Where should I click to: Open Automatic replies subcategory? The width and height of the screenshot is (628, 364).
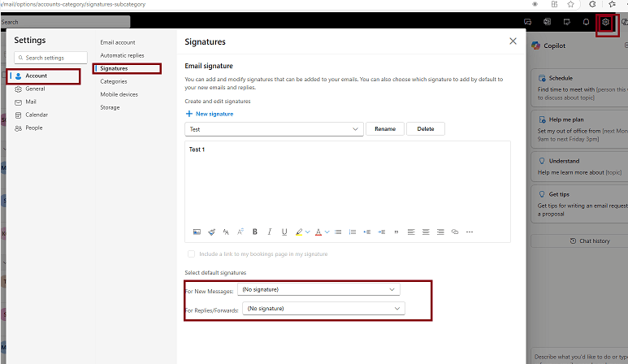tap(122, 55)
